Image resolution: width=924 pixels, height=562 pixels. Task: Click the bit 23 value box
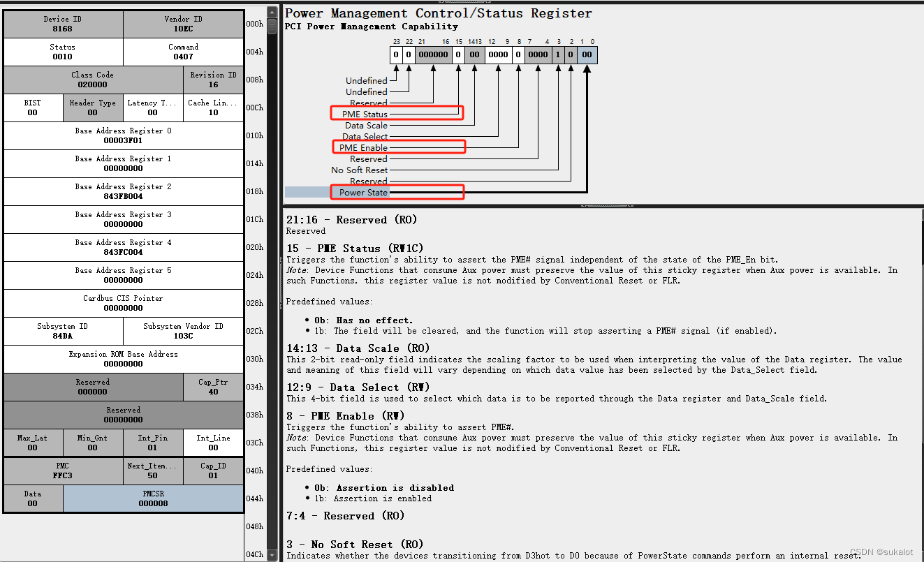396,55
